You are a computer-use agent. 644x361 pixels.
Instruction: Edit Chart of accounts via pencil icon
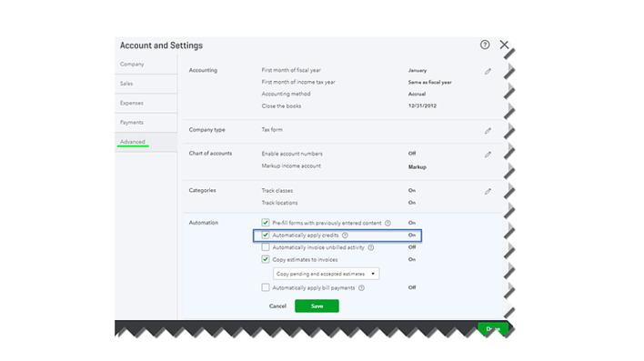(x=488, y=155)
